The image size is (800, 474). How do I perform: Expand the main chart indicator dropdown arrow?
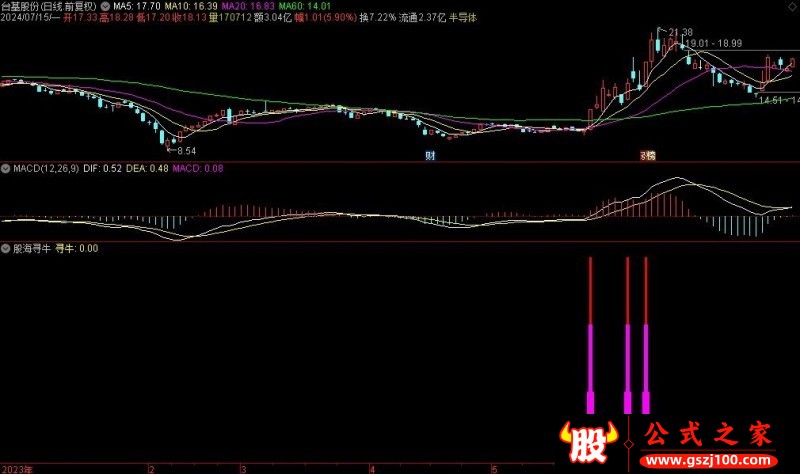tap(106, 6)
